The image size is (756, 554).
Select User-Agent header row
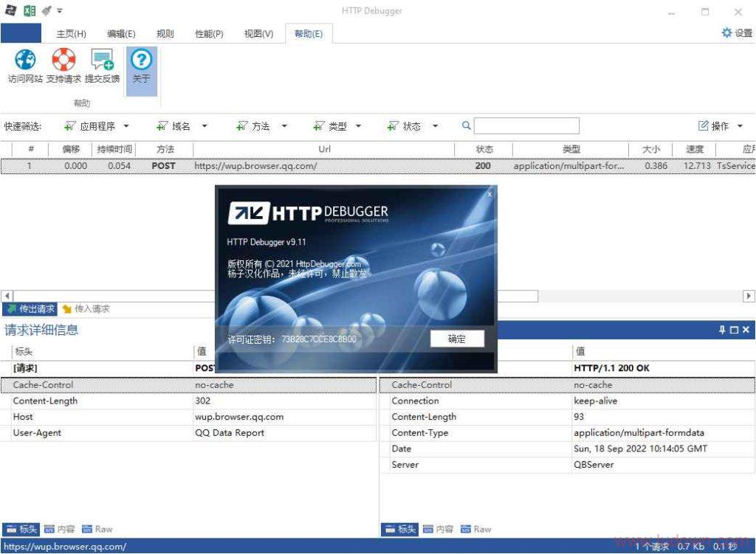188,432
